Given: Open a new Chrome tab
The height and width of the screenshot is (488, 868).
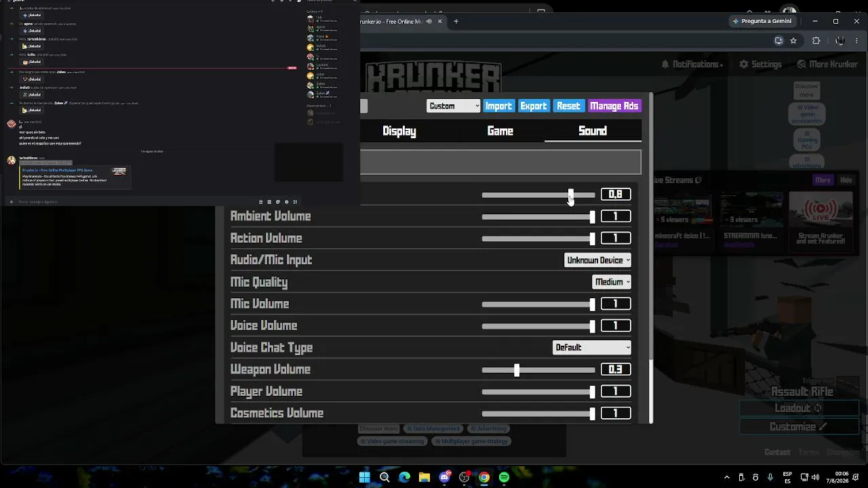Looking at the screenshot, I should tap(456, 22).
